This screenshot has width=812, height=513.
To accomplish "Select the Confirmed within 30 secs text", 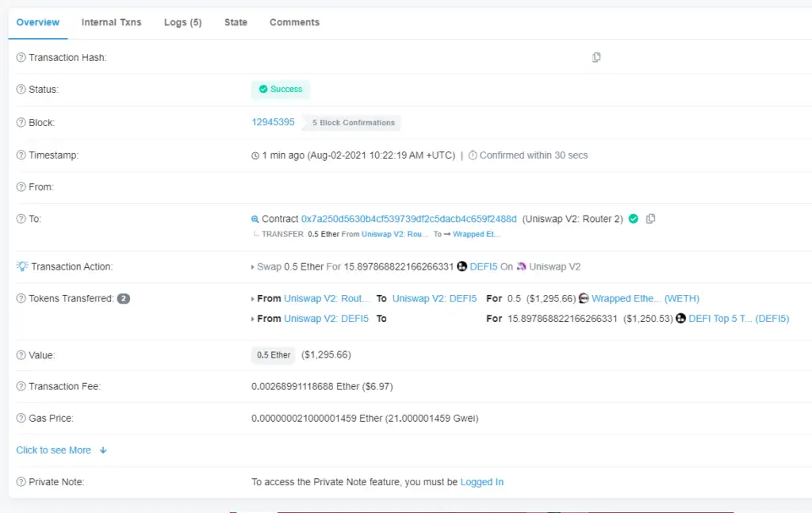I will tap(534, 155).
